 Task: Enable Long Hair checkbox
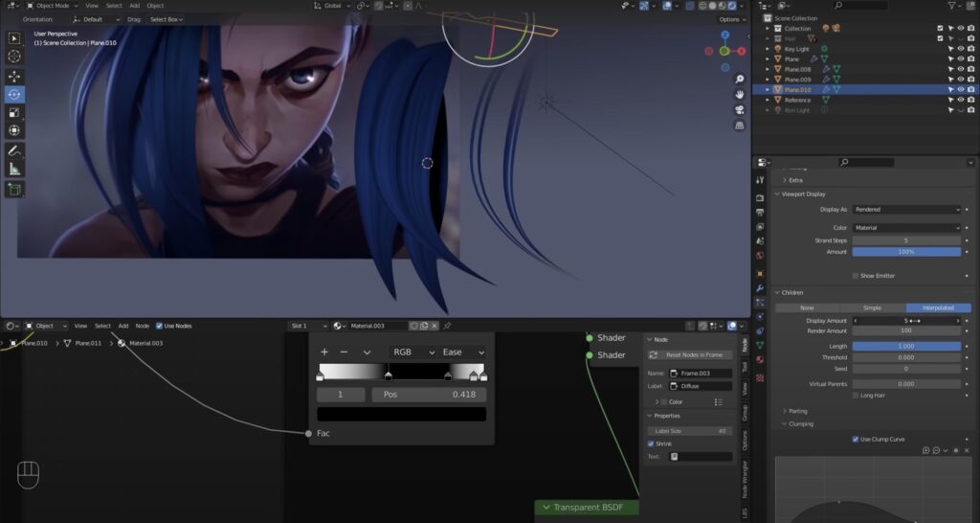tap(856, 396)
